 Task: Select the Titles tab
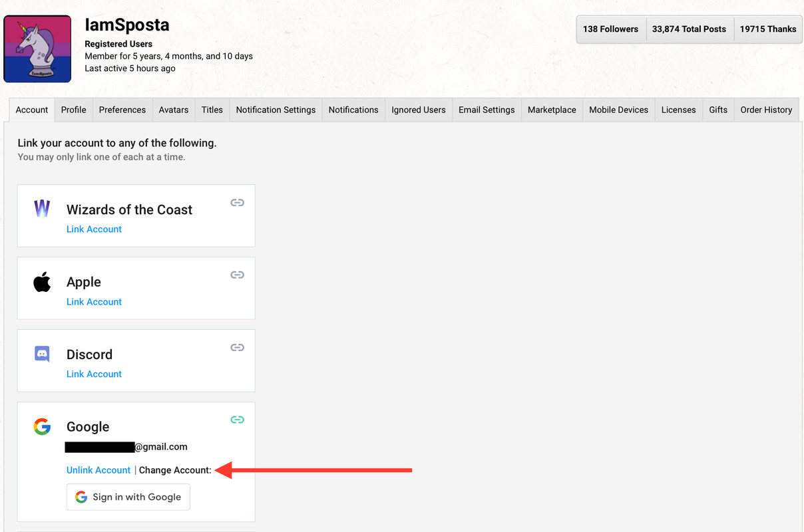click(x=212, y=110)
